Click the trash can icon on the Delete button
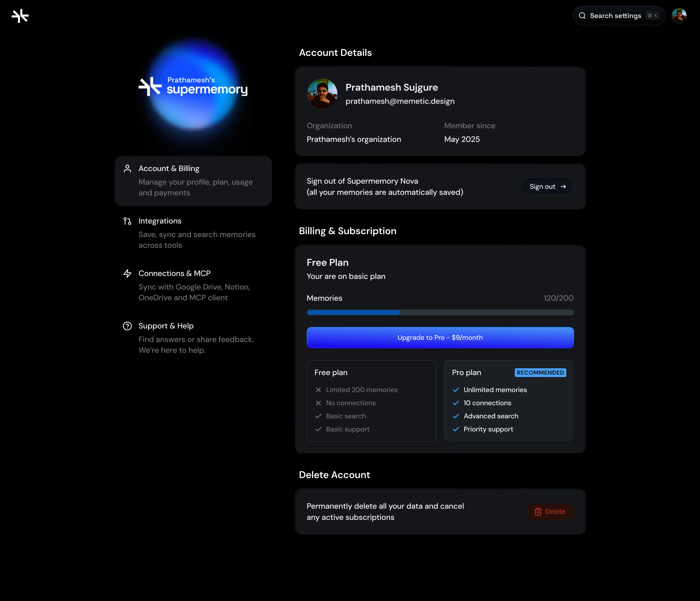Image resolution: width=700 pixels, height=601 pixels. (x=538, y=512)
